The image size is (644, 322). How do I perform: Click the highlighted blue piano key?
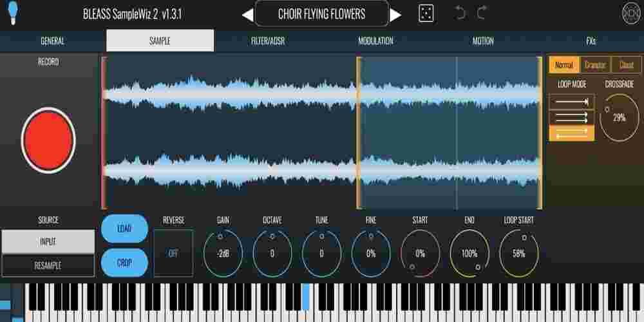pos(306,296)
